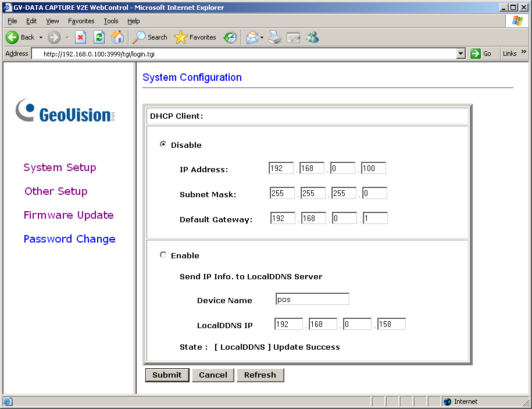The height and width of the screenshot is (409, 532).
Task: Click the Subnet Mask third octet field
Action: (x=344, y=193)
